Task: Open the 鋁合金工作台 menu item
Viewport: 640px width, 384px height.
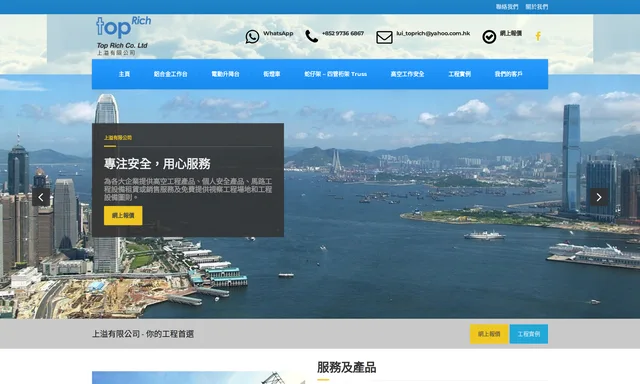Action: 170,74
